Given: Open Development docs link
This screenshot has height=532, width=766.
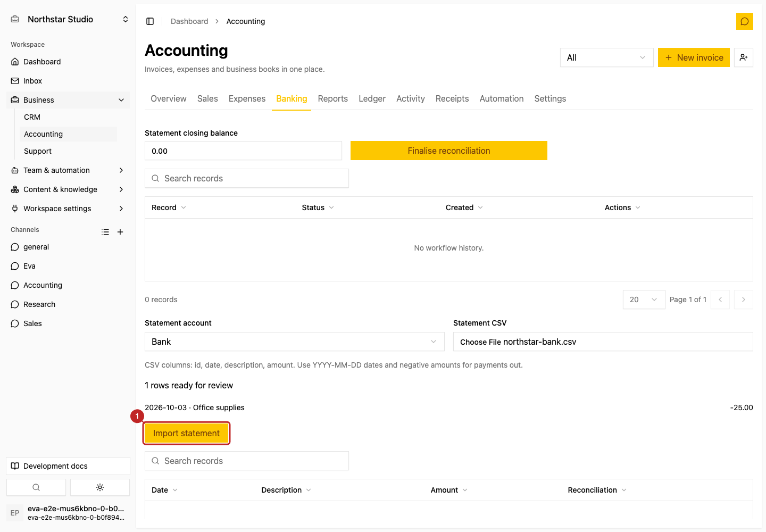Looking at the screenshot, I should click(68, 466).
